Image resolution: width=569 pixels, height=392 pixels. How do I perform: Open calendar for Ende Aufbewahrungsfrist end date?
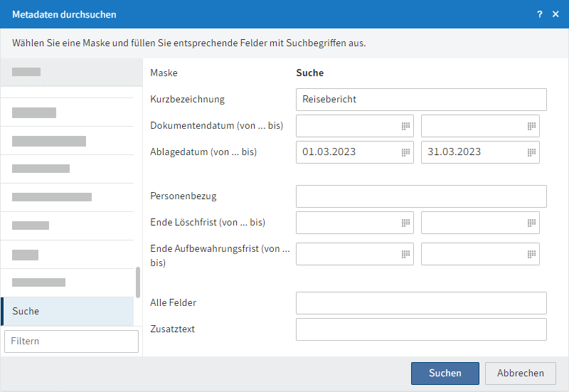point(531,254)
